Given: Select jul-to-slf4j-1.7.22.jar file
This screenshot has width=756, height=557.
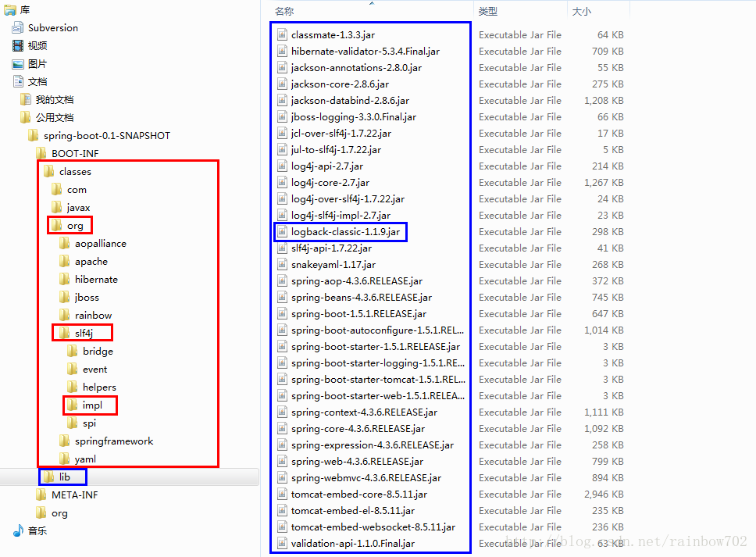Looking at the screenshot, I should tap(336, 149).
